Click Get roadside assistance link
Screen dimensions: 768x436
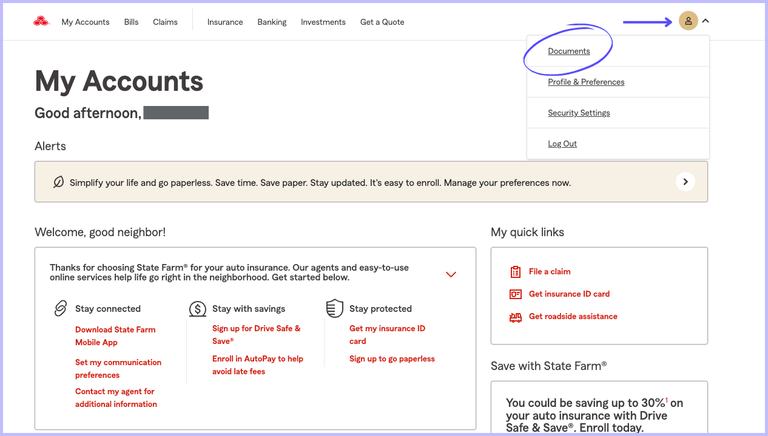(x=573, y=316)
